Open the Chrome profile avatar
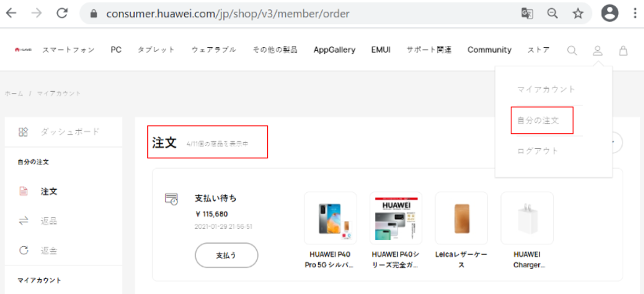The image size is (644, 294). [610, 13]
